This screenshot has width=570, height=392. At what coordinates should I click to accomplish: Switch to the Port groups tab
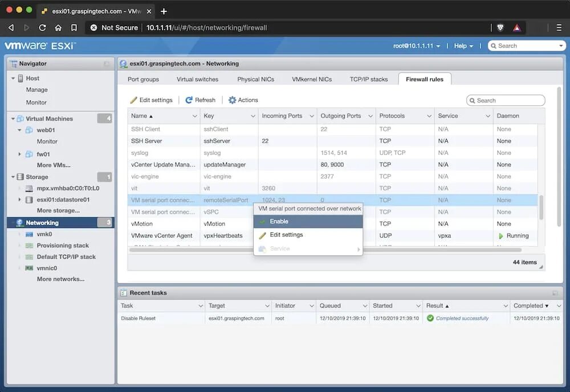[x=143, y=79]
